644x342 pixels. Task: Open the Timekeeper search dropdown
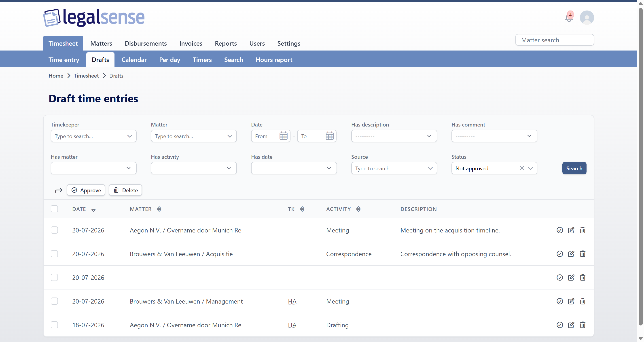[x=93, y=136]
